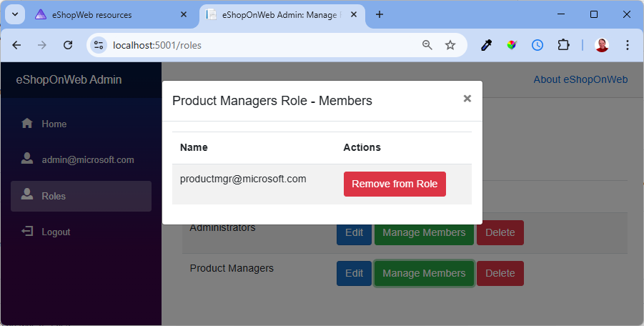The width and height of the screenshot is (644, 326).
Task: Manage Members of the Product Managers role
Action: pos(424,273)
